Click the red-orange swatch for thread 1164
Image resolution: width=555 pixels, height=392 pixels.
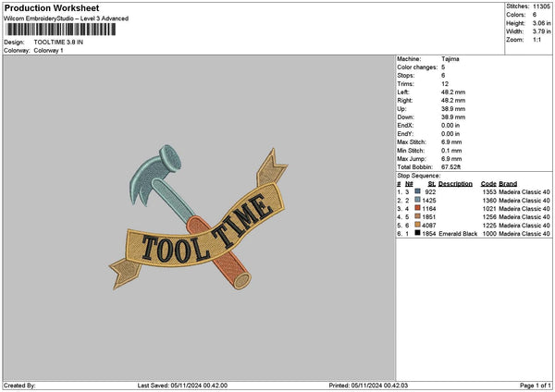418,208
